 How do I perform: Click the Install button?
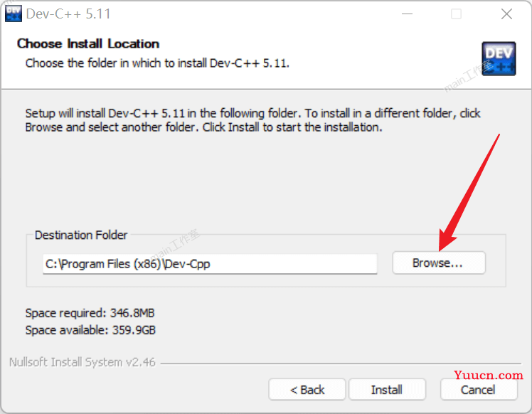click(387, 390)
